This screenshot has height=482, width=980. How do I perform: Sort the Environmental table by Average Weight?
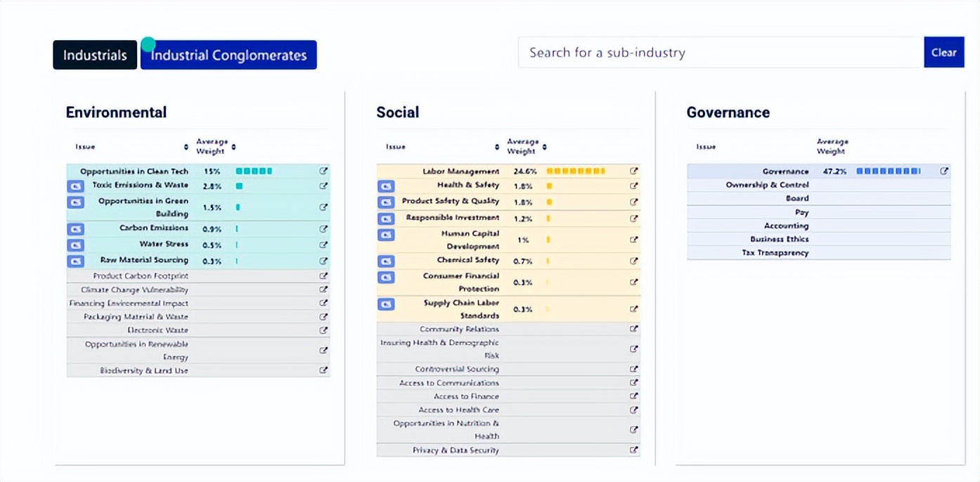[x=233, y=147]
